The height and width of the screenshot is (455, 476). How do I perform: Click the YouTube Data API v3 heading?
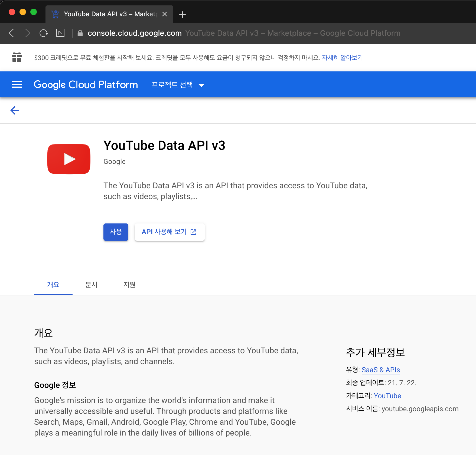tap(164, 146)
